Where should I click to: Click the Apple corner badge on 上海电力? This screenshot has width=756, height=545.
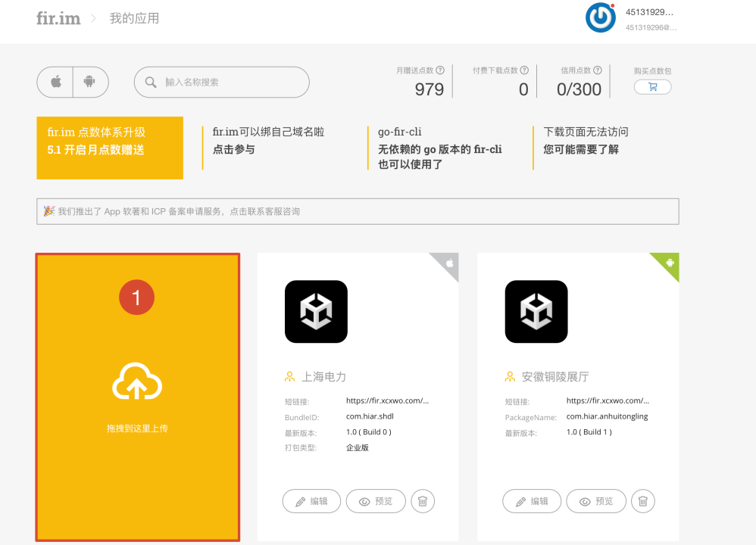coord(449,263)
